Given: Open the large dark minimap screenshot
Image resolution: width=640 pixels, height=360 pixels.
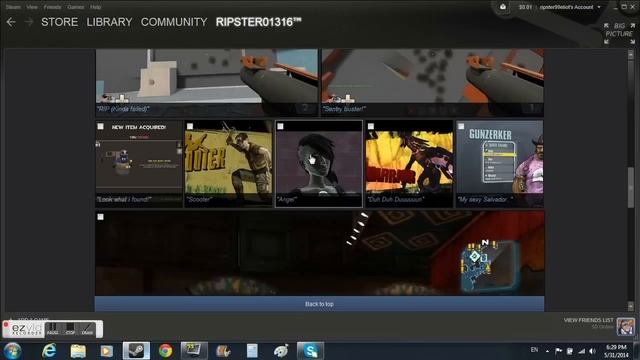Looking at the screenshot, I should tap(320, 253).
